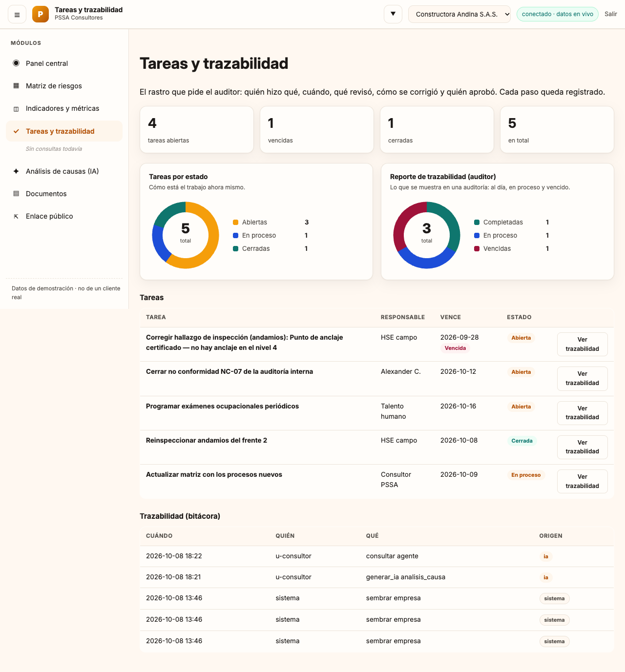The image size is (625, 672).
Task: Go to Matriz de riesgos module
Action: 64,86
